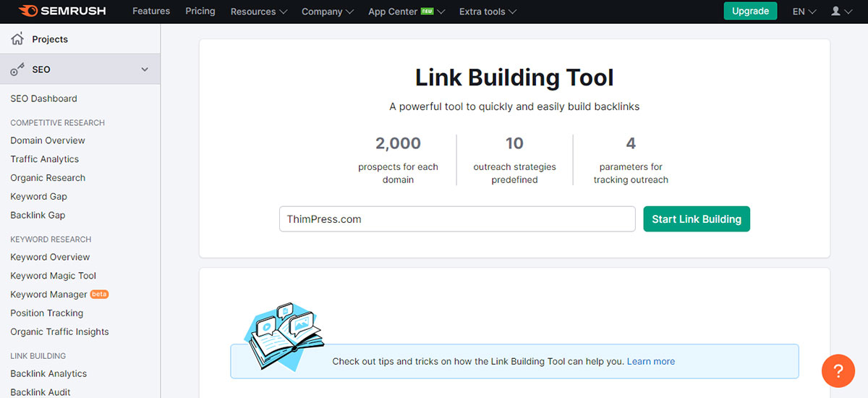The image size is (868, 398).
Task: Click the 2,000 prospects statistic
Action: coord(398,158)
